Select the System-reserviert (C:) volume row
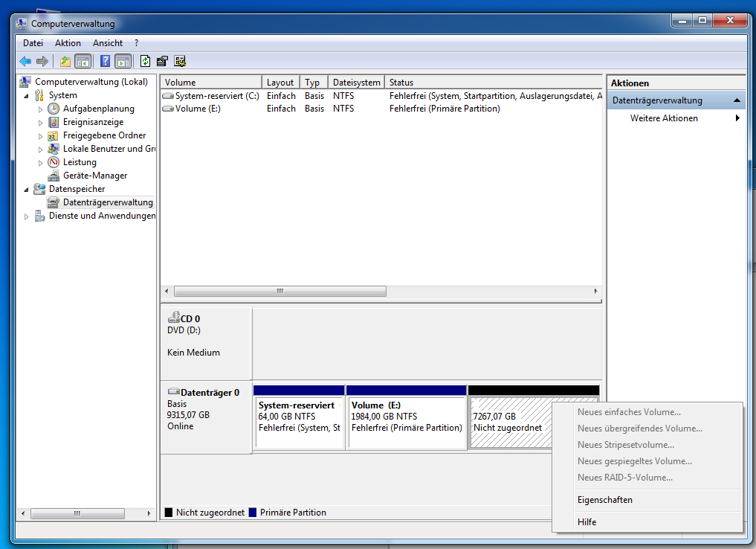The width and height of the screenshot is (756, 549). [x=381, y=96]
